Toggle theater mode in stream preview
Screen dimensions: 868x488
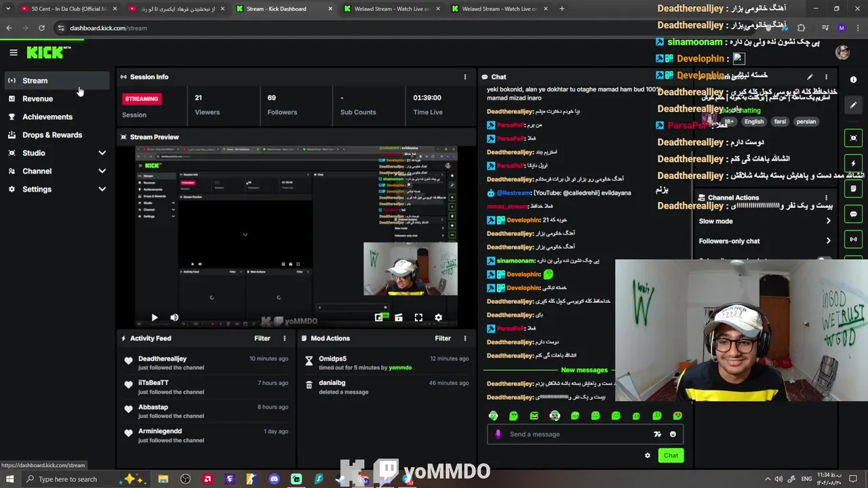399,317
